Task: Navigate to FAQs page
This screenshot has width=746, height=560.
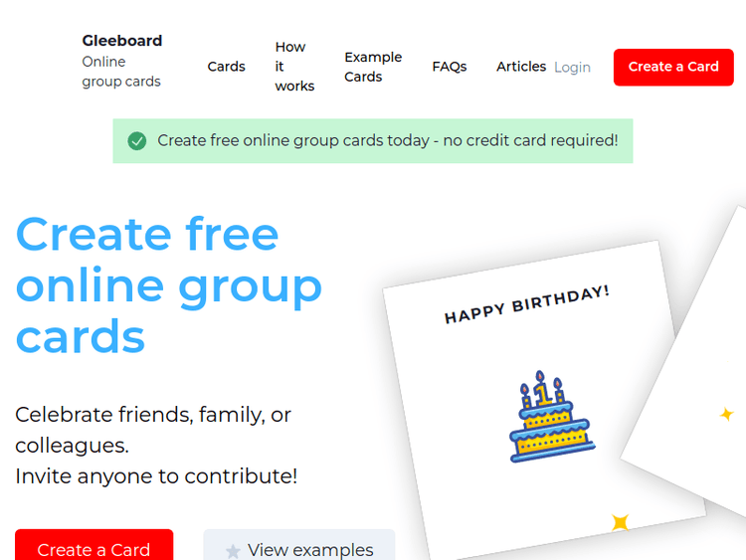Action: 450,67
